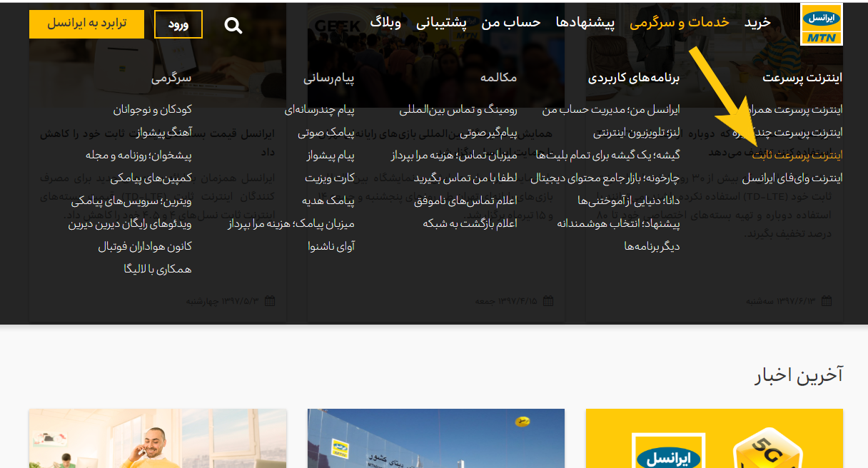The width and height of the screenshot is (868, 468).
Task: Select the پشتیبانی menu item
Action: [x=441, y=23]
